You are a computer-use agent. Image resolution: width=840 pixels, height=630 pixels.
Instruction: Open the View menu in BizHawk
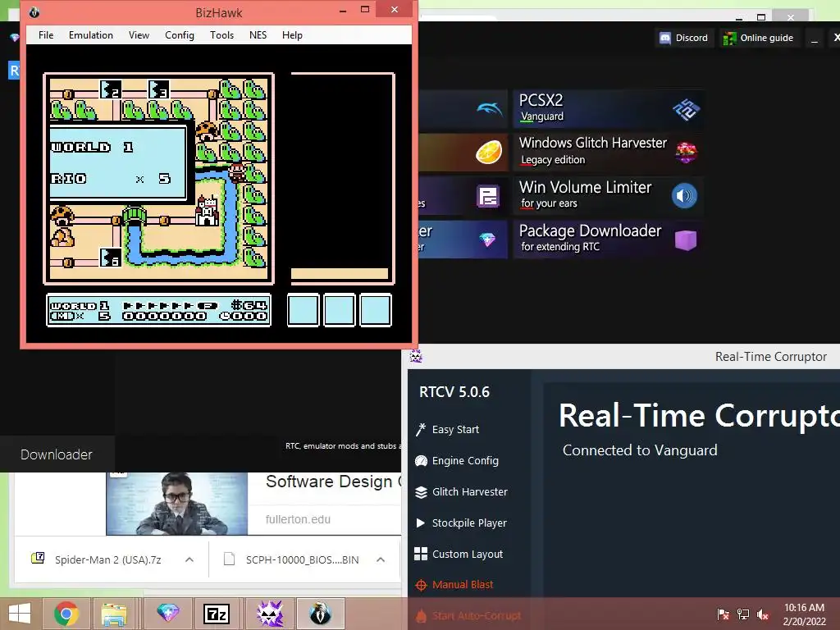pyautogui.click(x=139, y=34)
